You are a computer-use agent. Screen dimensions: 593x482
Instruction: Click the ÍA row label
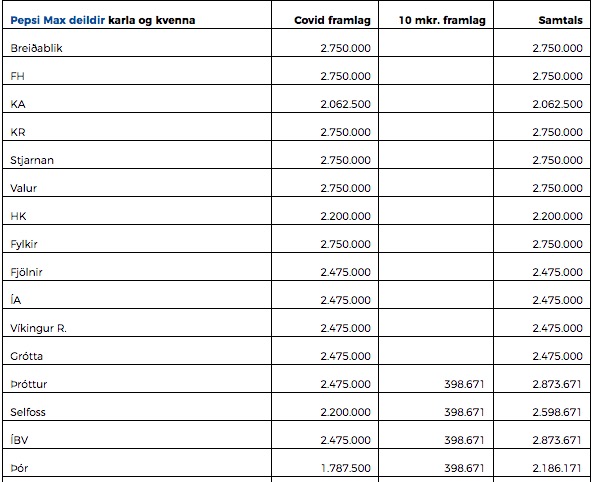point(16,300)
